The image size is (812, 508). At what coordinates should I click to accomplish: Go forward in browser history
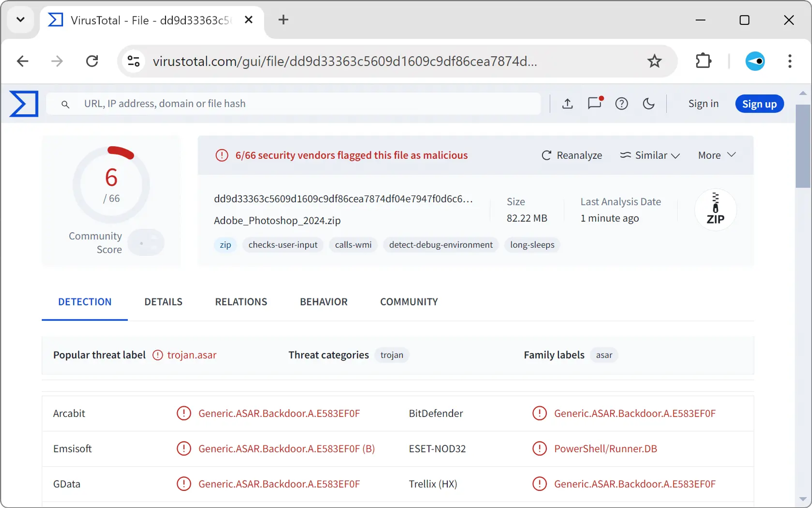tap(57, 61)
